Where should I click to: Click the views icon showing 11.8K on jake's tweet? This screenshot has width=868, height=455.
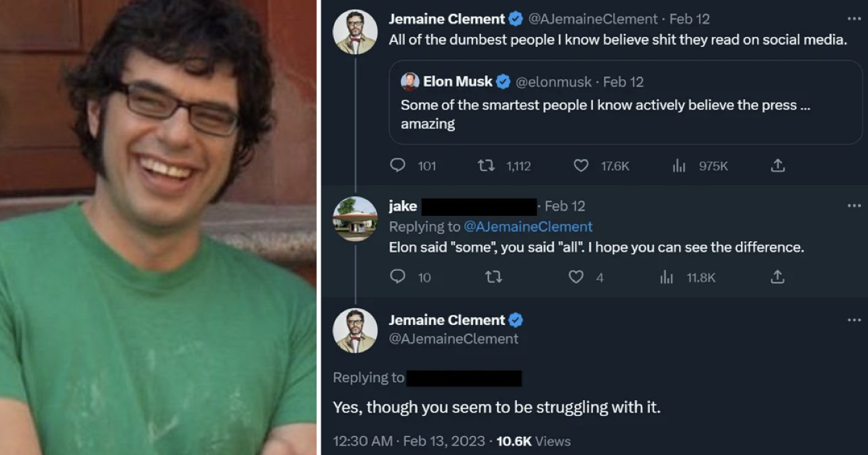pos(667,277)
